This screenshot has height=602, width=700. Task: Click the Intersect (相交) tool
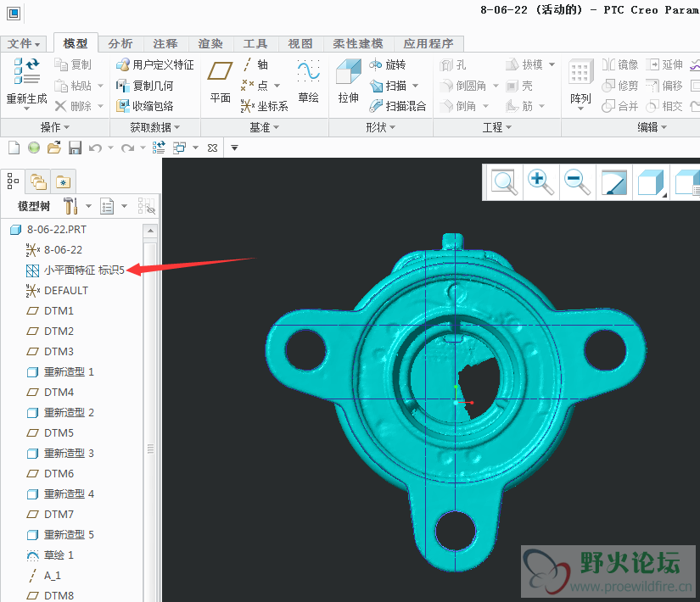(664, 106)
